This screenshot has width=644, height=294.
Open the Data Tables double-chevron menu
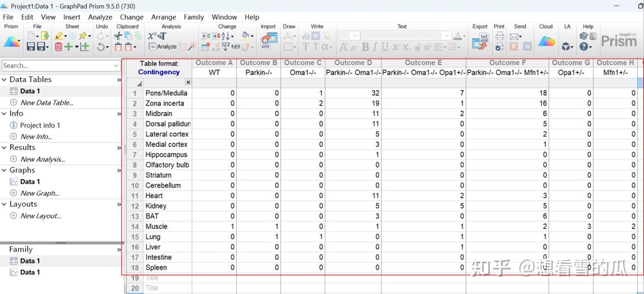[119, 80]
